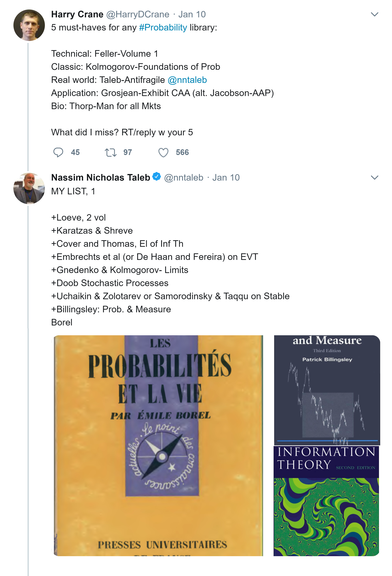Click the 566 likes count

click(182, 152)
